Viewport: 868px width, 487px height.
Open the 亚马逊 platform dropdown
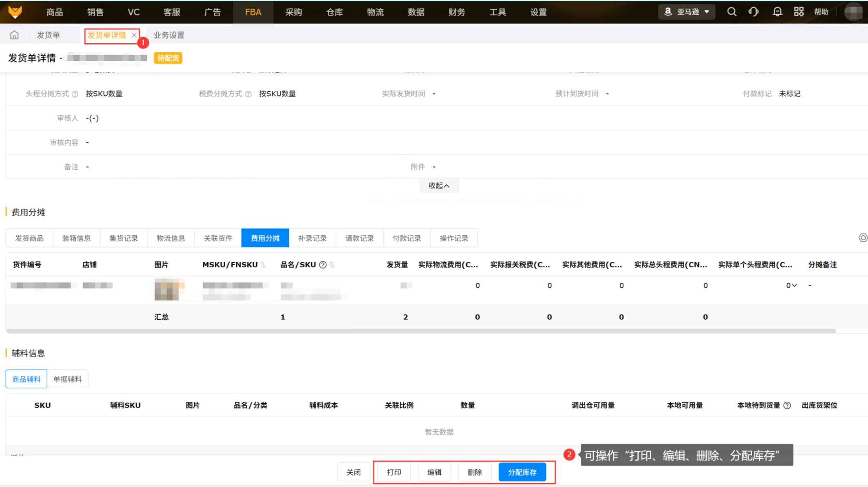[x=687, y=12]
